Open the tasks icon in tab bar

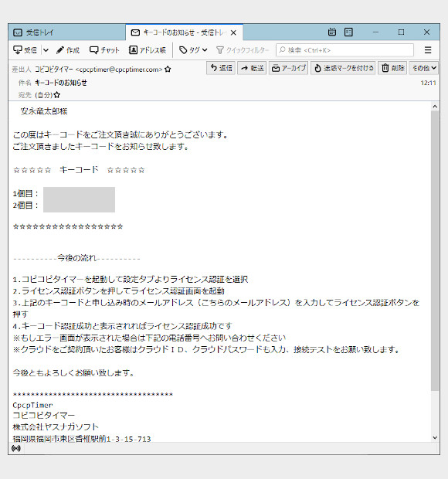point(348,32)
